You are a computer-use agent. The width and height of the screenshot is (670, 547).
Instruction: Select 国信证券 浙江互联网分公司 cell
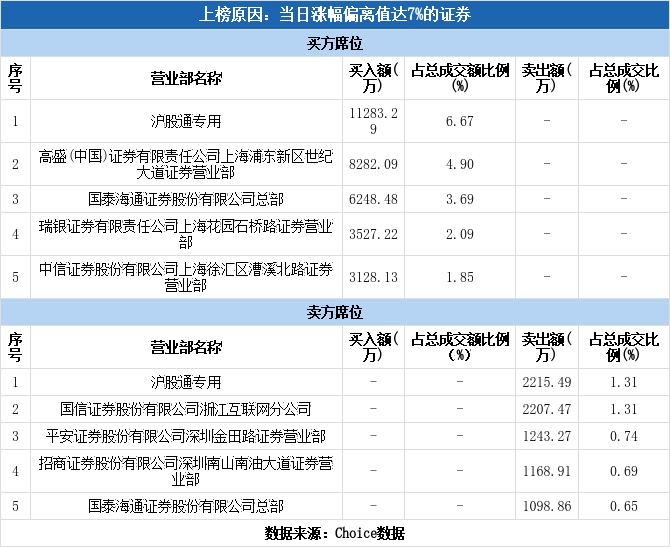(x=186, y=409)
